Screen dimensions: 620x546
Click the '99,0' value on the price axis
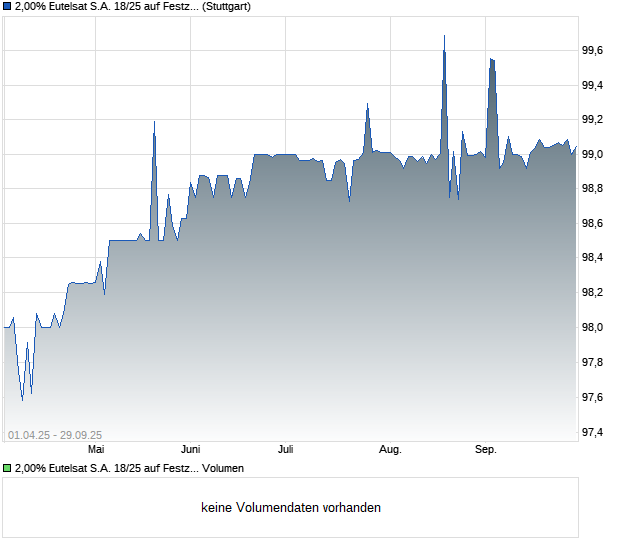[x=592, y=154]
